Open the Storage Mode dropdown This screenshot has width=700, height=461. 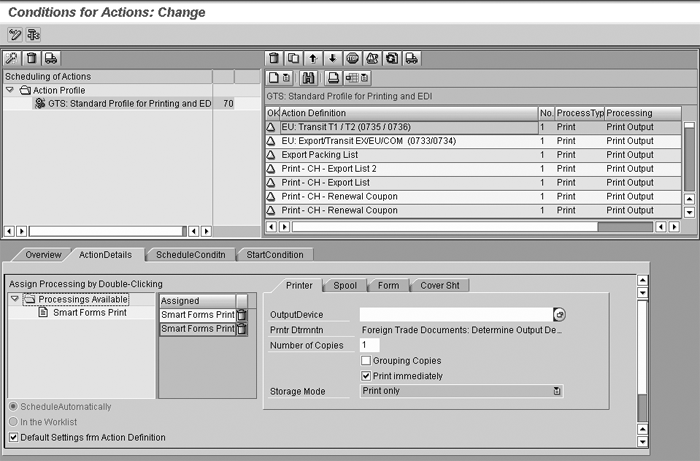coord(556,391)
